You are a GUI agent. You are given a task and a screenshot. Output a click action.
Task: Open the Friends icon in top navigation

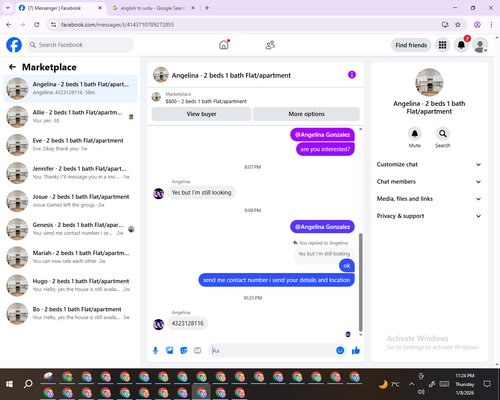[x=270, y=45]
